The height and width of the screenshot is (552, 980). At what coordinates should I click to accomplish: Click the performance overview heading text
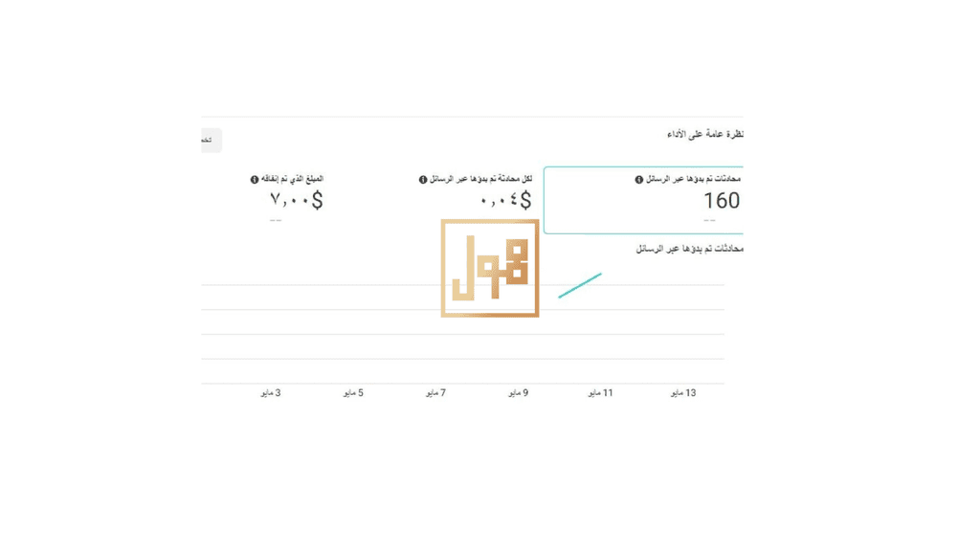pyautogui.click(x=705, y=134)
